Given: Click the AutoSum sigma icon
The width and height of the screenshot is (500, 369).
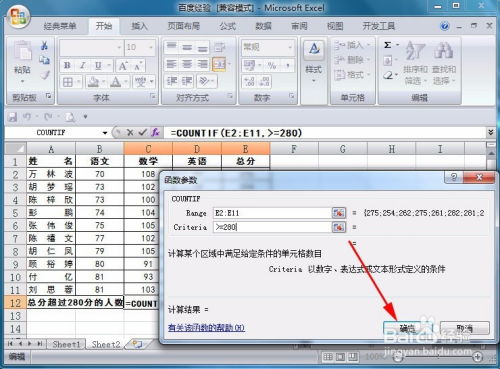Looking at the screenshot, I should (388, 45).
